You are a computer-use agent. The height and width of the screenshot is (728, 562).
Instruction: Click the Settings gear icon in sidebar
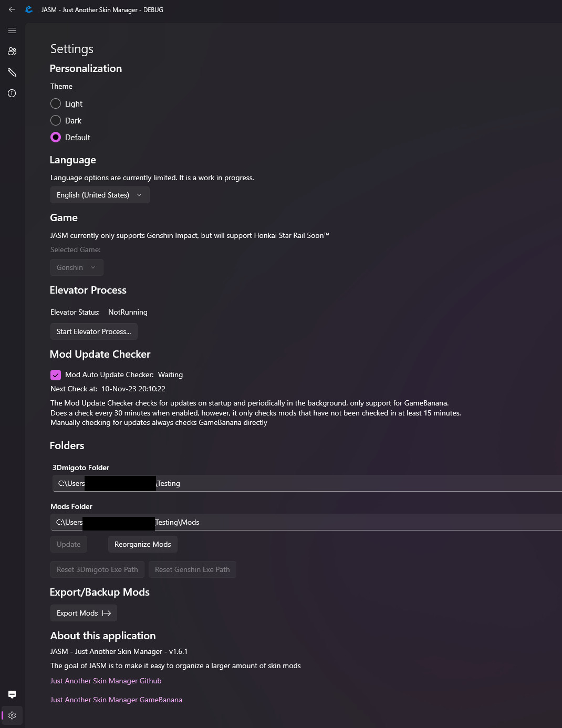click(x=12, y=715)
